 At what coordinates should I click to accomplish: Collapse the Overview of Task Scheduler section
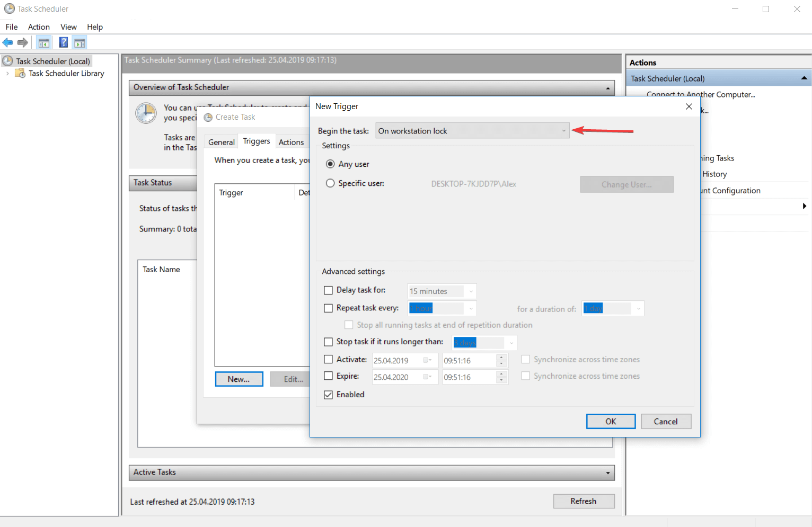click(x=607, y=88)
